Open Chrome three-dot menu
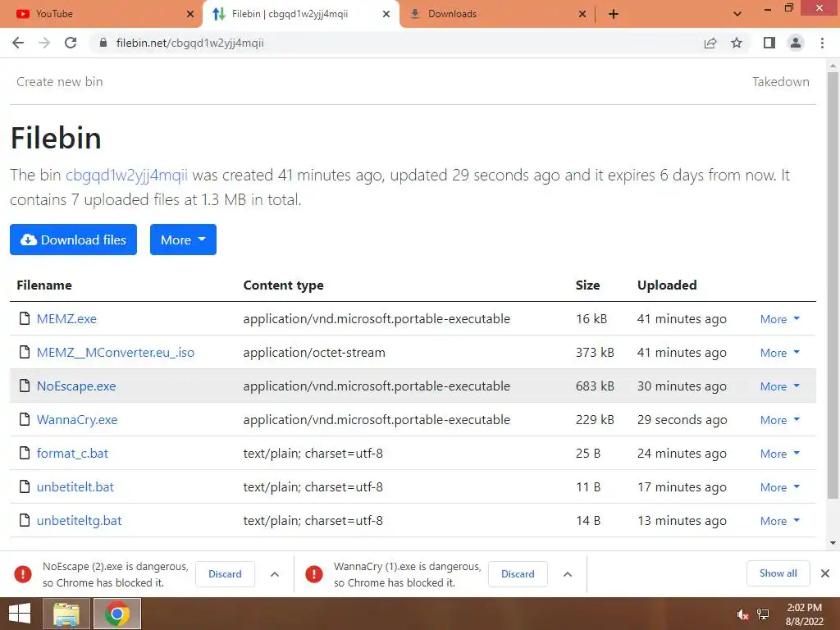 coord(822,43)
